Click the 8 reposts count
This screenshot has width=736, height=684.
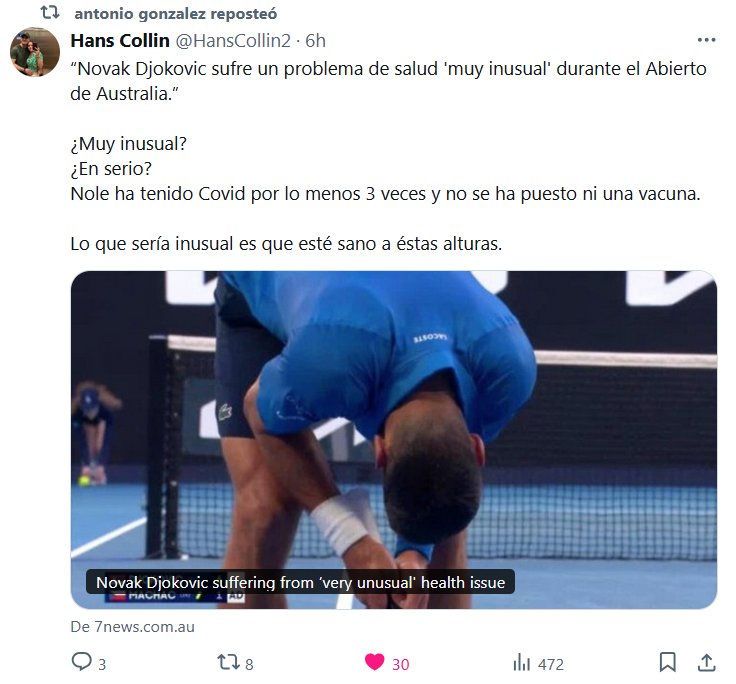coord(249,664)
